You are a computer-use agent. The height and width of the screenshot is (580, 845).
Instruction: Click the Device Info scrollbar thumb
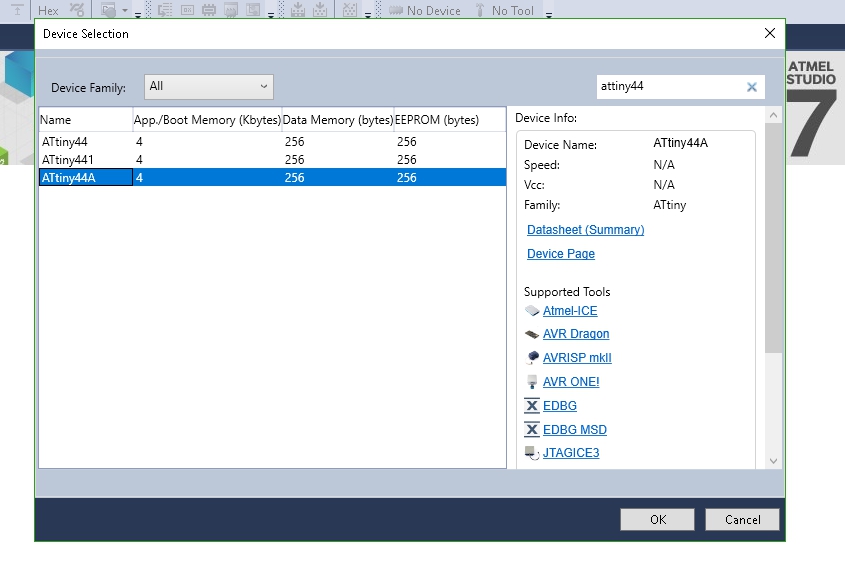pyautogui.click(x=773, y=238)
